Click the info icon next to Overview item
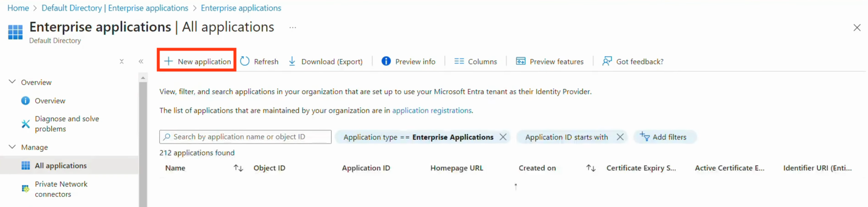 coord(25,100)
